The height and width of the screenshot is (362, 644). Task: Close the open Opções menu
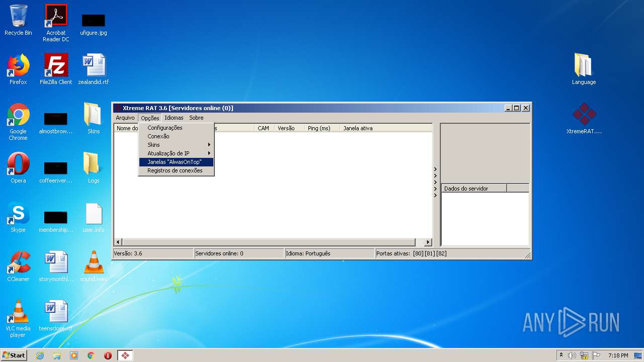pos(150,118)
